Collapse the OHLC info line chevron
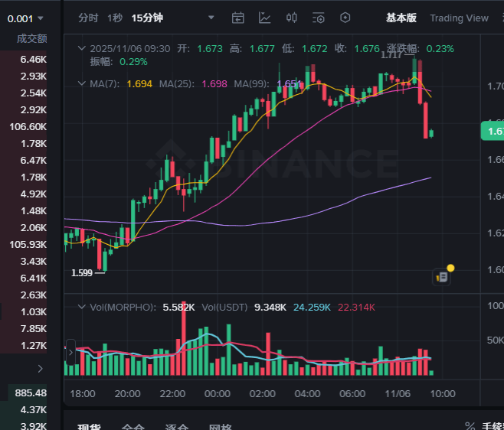The height and width of the screenshot is (430, 504). point(83,48)
